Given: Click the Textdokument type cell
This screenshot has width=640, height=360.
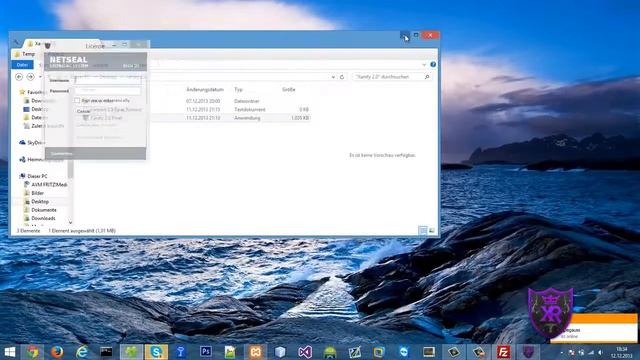Looking at the screenshot, I should click(x=250, y=109).
